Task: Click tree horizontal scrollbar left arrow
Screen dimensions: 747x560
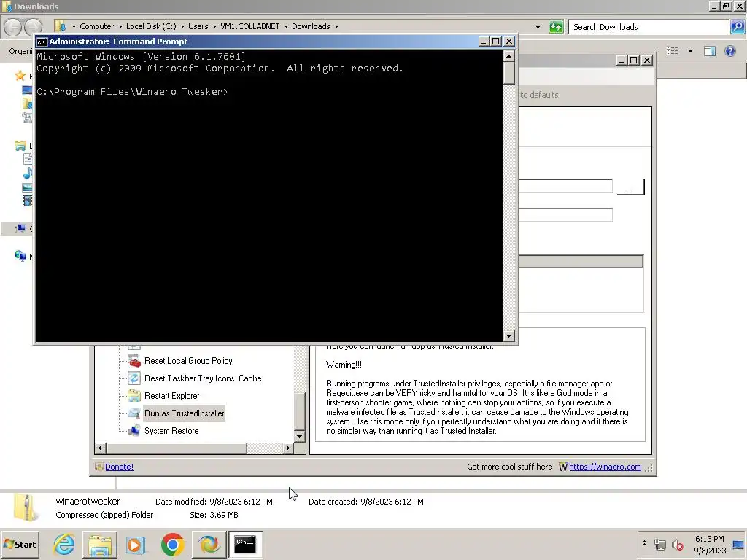Action: (x=100, y=448)
